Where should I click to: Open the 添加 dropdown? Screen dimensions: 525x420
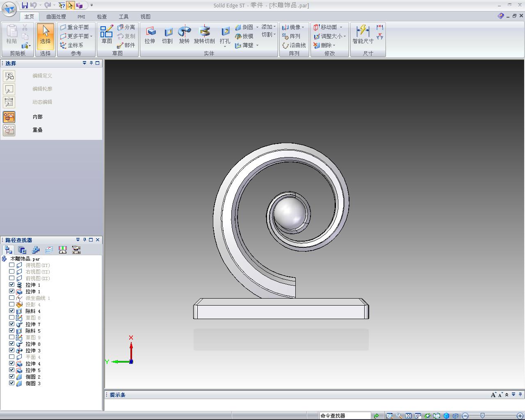click(x=269, y=27)
